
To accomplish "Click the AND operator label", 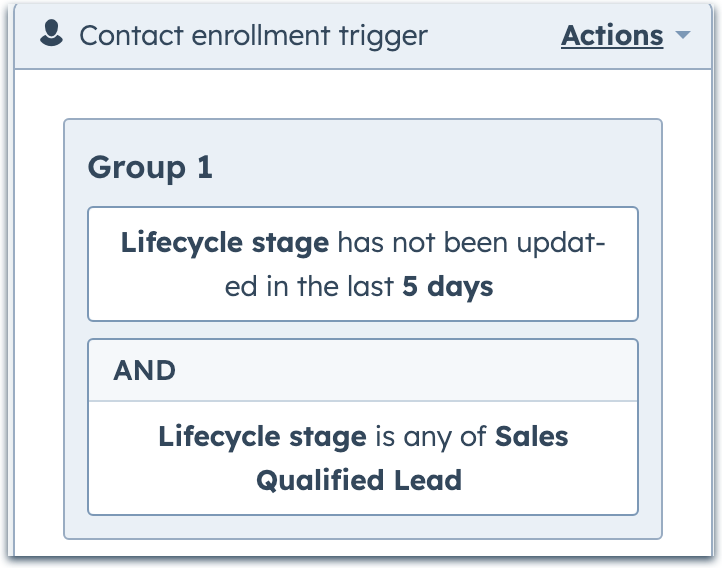I will coord(145,371).
